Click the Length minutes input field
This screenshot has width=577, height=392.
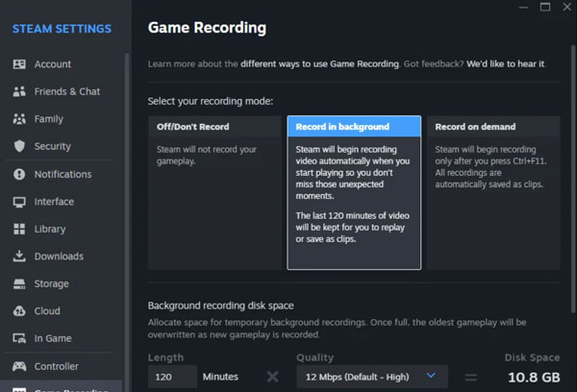pos(172,377)
